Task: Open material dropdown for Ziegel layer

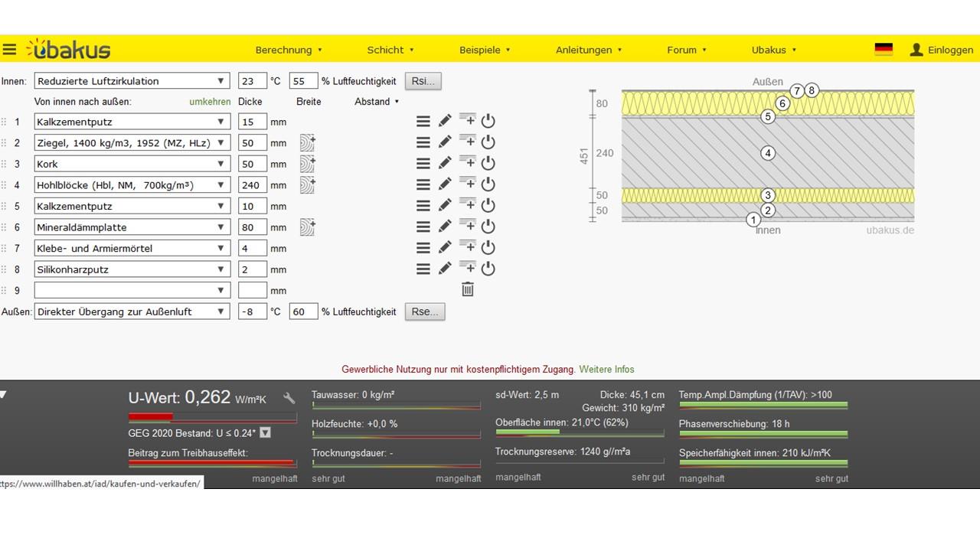Action: pyautogui.click(x=132, y=142)
